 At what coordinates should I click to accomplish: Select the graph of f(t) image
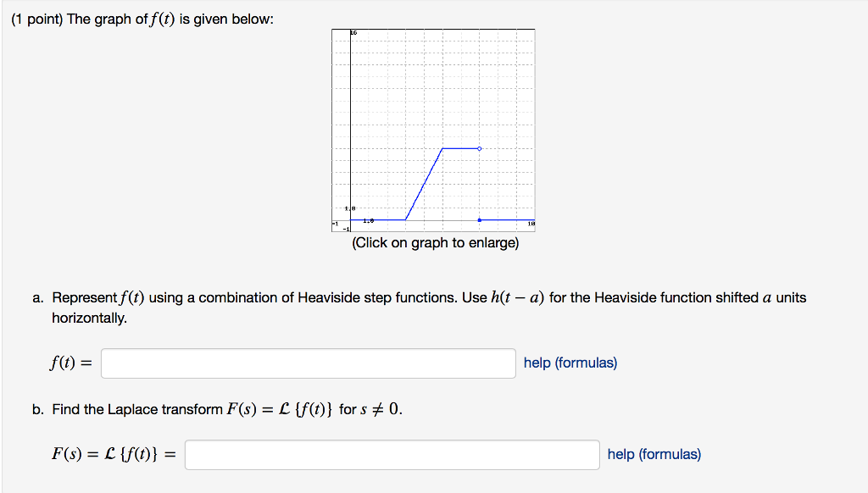432,127
